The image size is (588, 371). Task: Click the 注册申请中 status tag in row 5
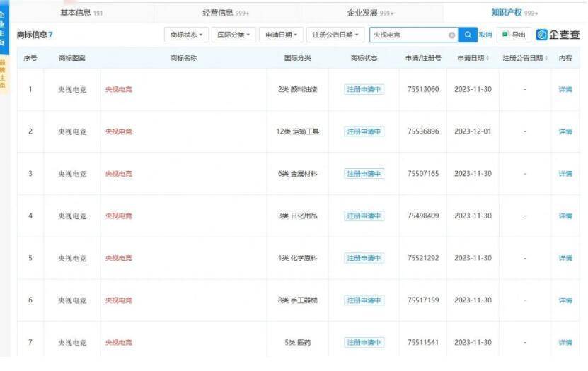click(x=364, y=259)
